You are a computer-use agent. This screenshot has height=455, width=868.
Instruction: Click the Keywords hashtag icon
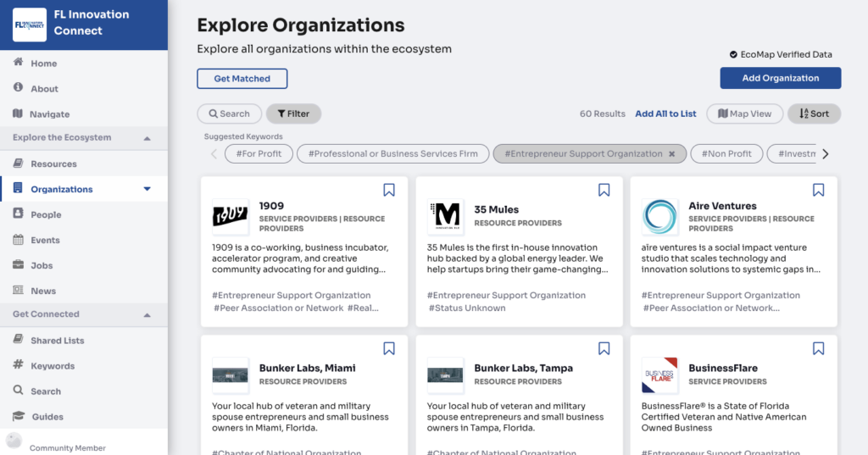point(19,364)
